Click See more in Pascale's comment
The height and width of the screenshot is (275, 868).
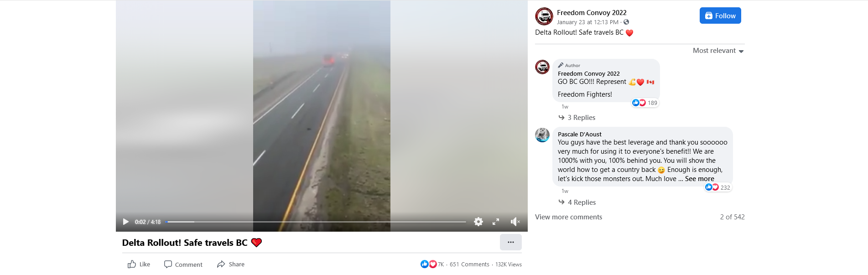(x=700, y=179)
